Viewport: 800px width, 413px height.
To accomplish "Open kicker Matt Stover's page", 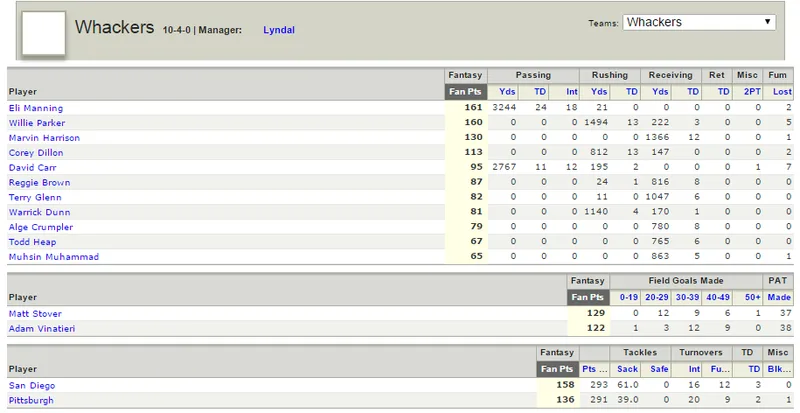I will [x=35, y=313].
